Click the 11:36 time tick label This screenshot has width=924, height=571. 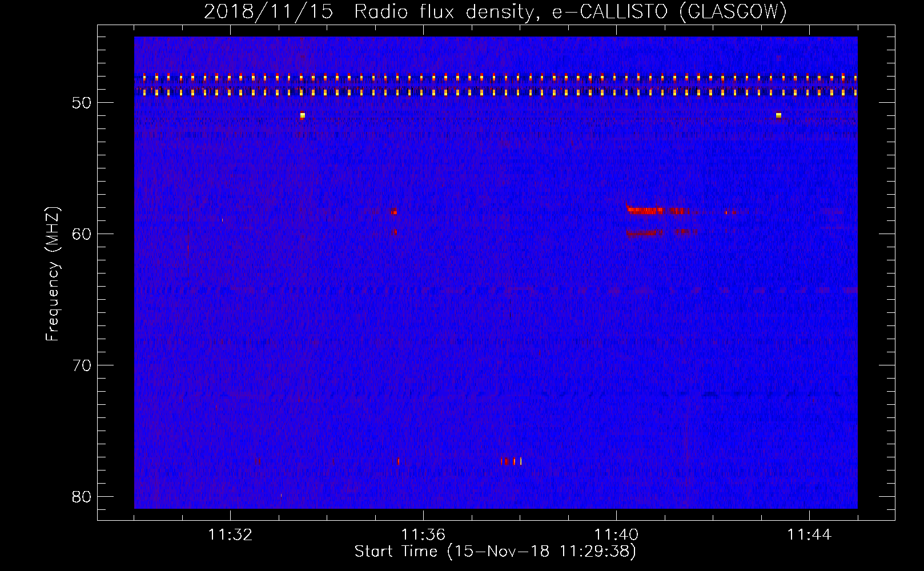(x=423, y=535)
